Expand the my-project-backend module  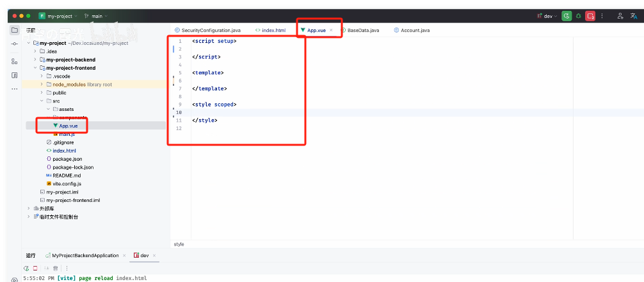35,60
